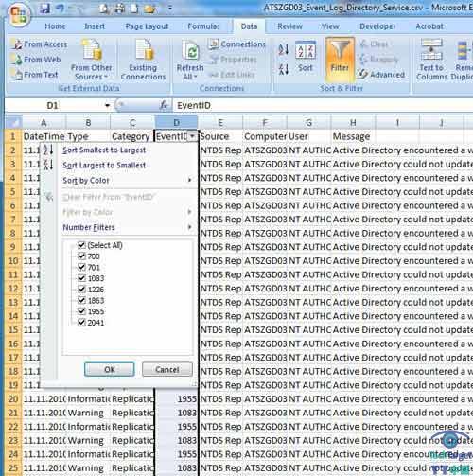
Task: Uncheck the 1083 event ID
Action: point(81,278)
